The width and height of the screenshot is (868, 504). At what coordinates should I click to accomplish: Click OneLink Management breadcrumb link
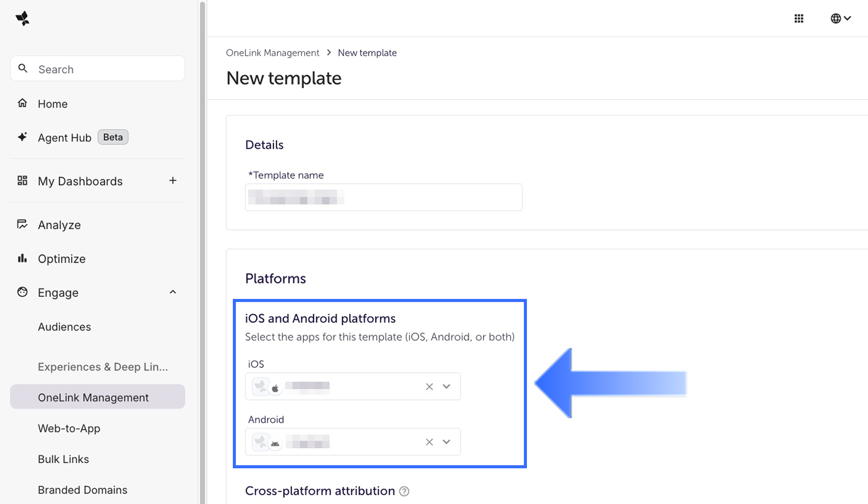(273, 53)
